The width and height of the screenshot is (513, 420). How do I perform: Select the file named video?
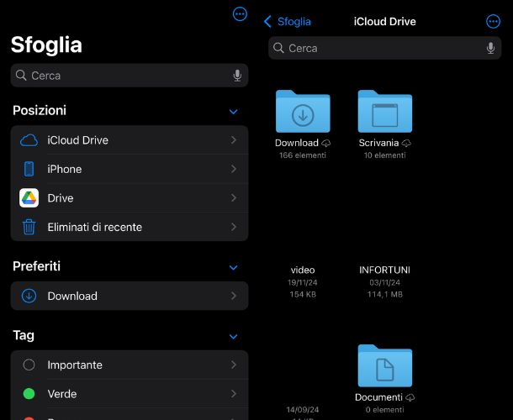pyautogui.click(x=303, y=270)
